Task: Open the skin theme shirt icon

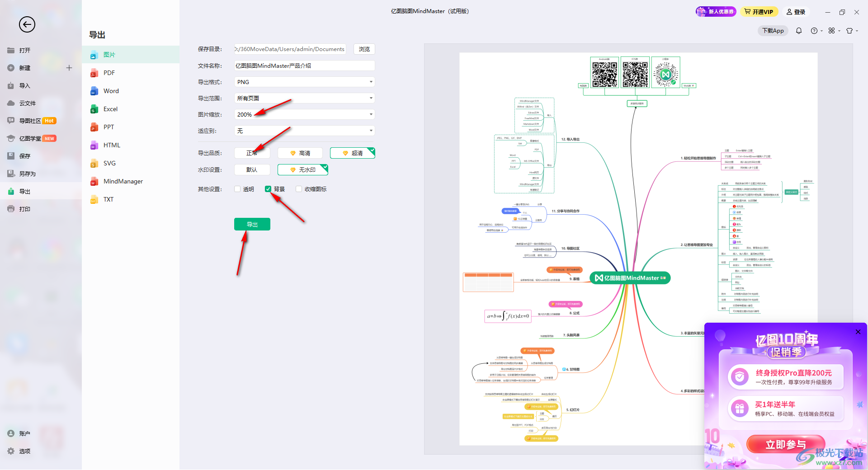Action: pyautogui.click(x=849, y=31)
